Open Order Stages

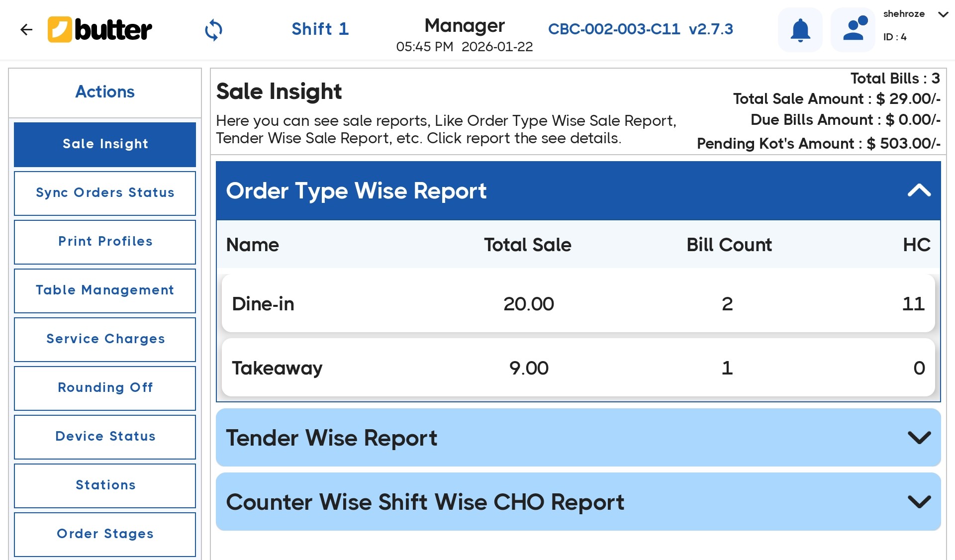pos(105,534)
